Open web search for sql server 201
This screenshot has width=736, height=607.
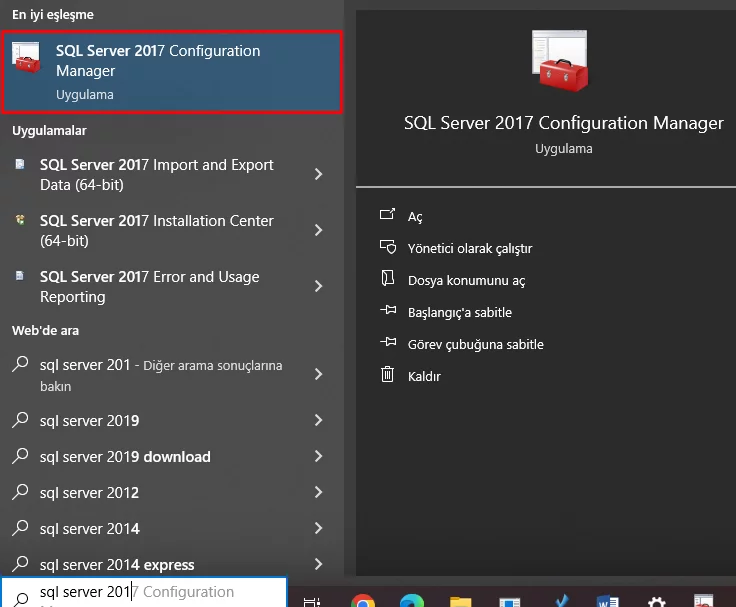161,375
